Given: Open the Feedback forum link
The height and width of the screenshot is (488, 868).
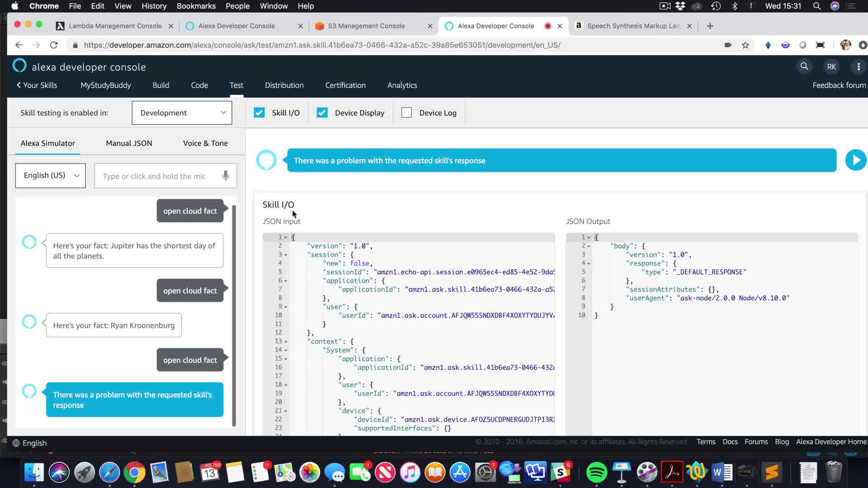Looking at the screenshot, I should point(839,85).
